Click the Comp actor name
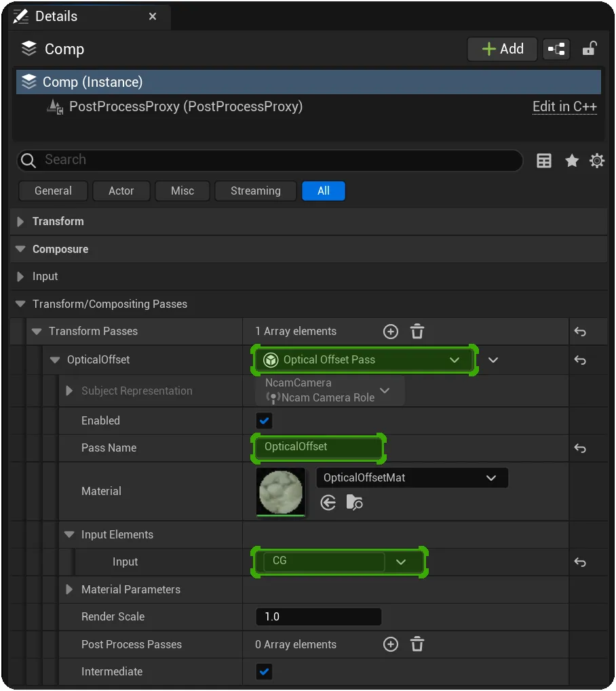Screen dimensions: 616x691 [64, 50]
